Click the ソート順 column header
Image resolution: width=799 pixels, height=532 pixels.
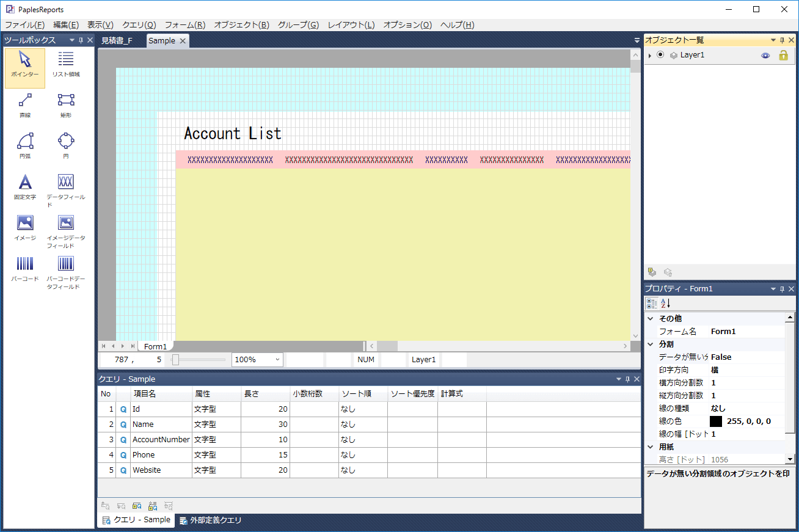coord(363,394)
